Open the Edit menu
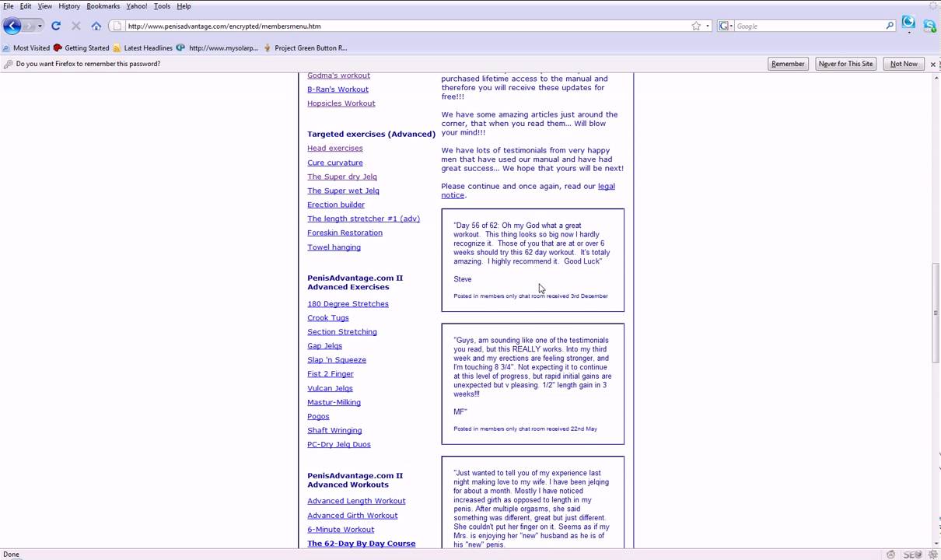The height and width of the screenshot is (560, 941). (x=26, y=6)
